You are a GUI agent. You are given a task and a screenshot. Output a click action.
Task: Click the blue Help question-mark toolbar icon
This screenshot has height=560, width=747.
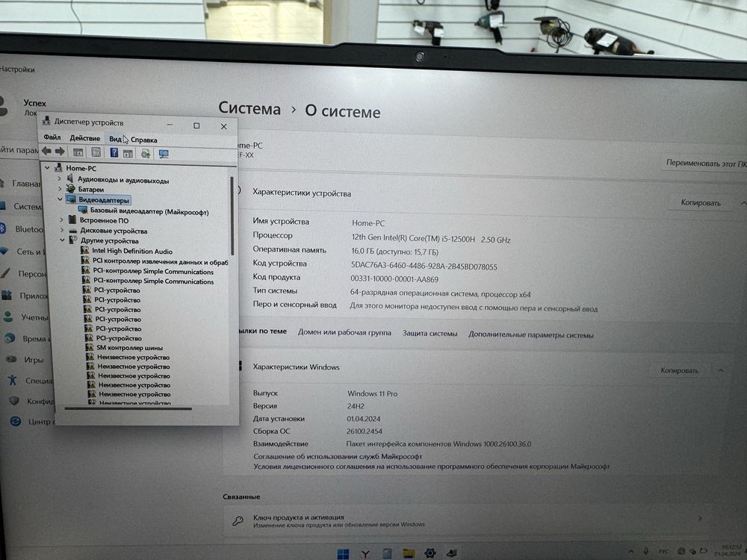coord(114,152)
